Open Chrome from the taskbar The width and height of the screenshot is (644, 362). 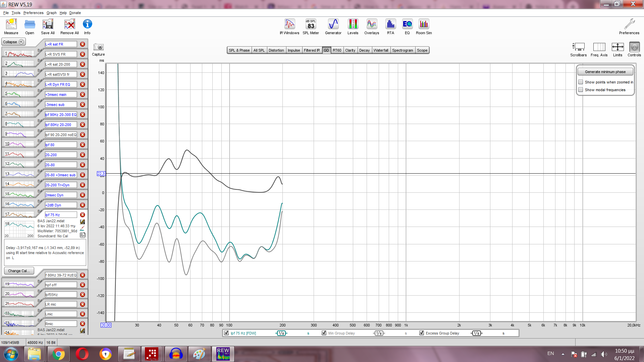[x=58, y=354]
